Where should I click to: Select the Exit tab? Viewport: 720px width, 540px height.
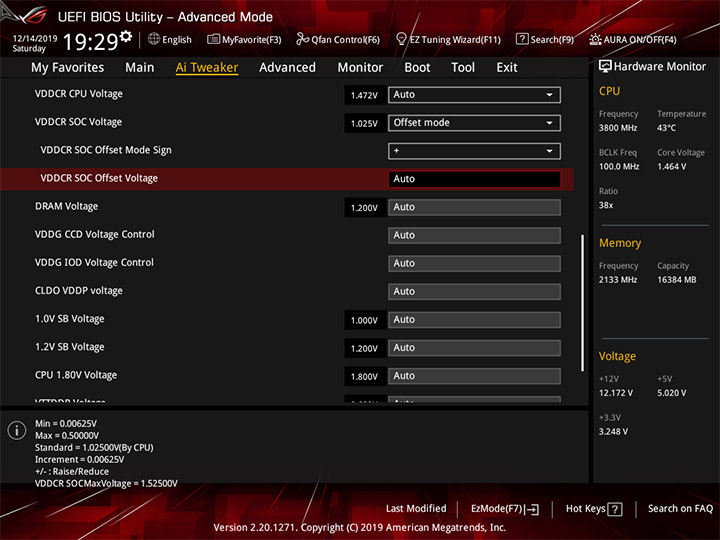point(507,68)
